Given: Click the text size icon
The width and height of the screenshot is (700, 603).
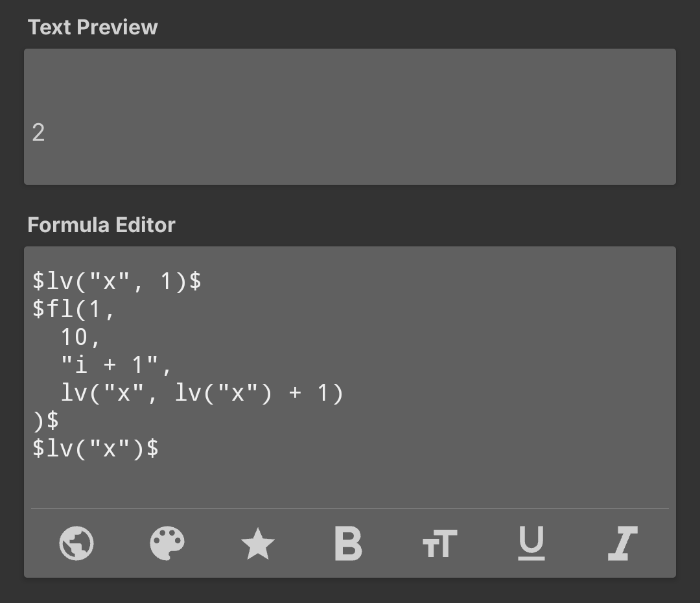Looking at the screenshot, I should pos(439,543).
